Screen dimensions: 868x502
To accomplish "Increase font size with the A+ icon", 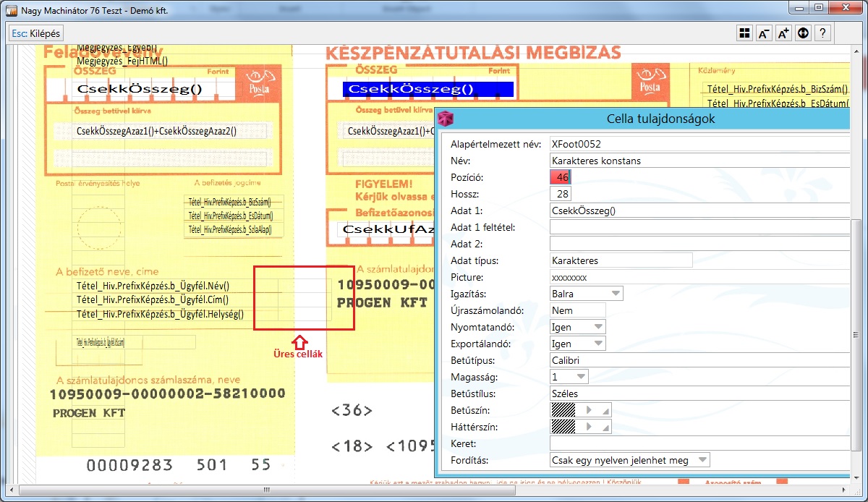I will [783, 33].
